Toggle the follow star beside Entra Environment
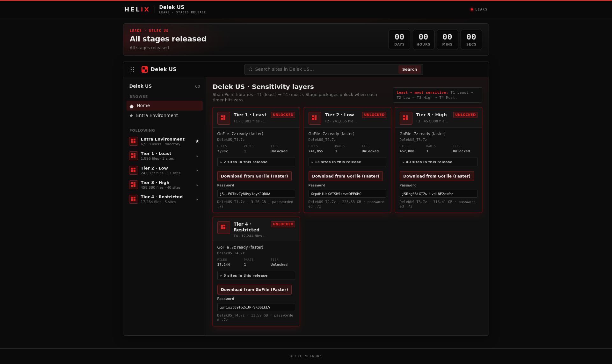This screenshot has height=364, width=612. [197, 141]
